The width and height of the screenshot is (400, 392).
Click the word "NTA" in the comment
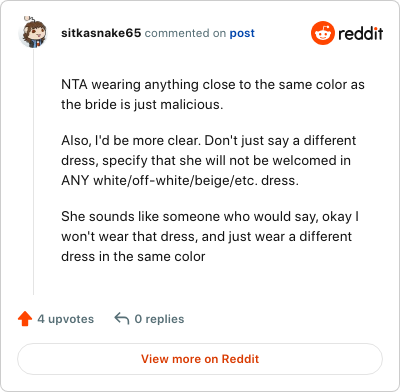tap(74, 85)
